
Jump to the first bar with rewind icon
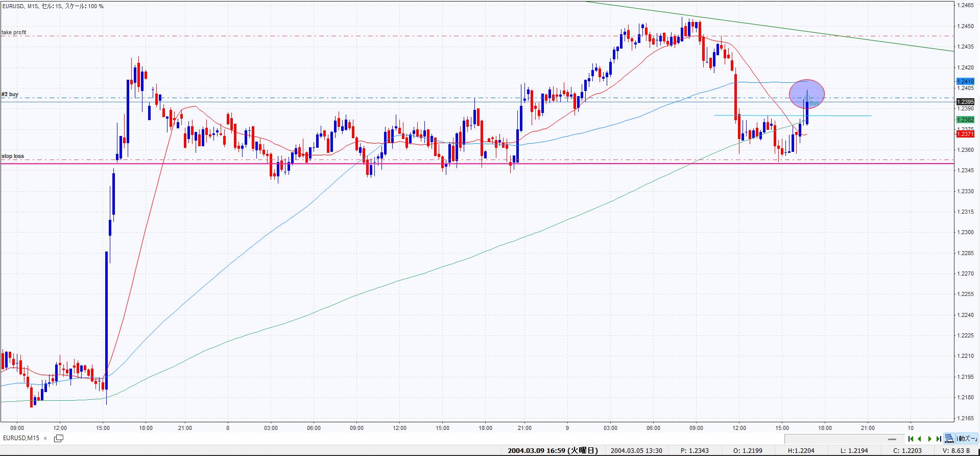[911, 439]
